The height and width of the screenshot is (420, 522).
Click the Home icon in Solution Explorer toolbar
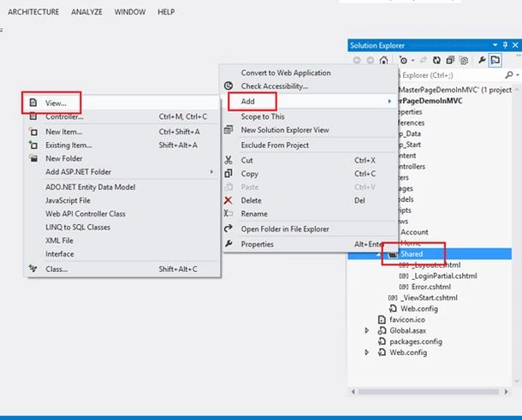383,60
